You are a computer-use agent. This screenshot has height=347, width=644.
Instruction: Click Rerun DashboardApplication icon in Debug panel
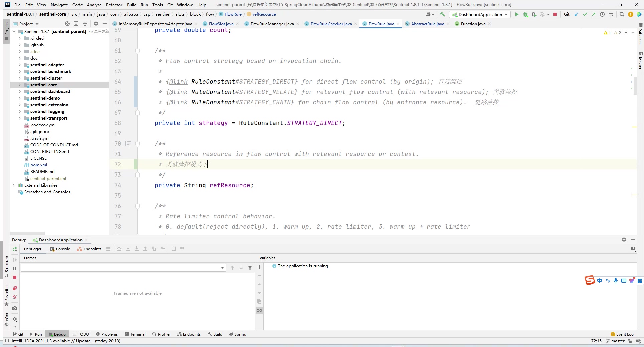pyautogui.click(x=15, y=249)
